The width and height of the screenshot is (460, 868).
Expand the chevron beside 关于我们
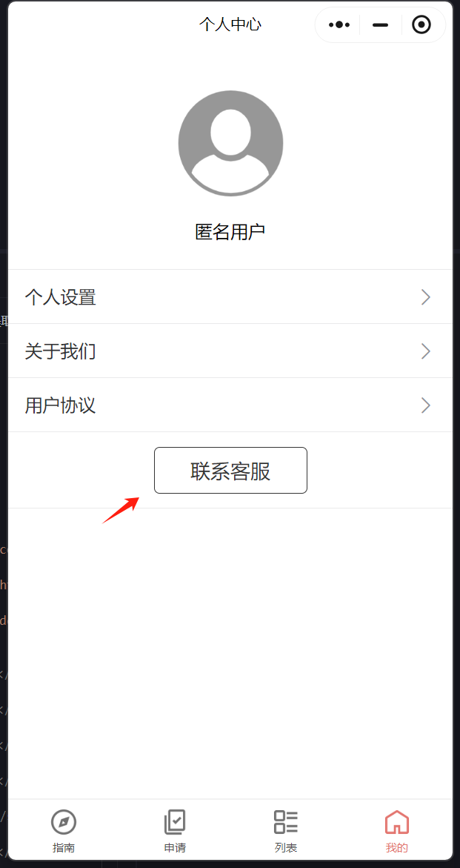pyautogui.click(x=426, y=351)
